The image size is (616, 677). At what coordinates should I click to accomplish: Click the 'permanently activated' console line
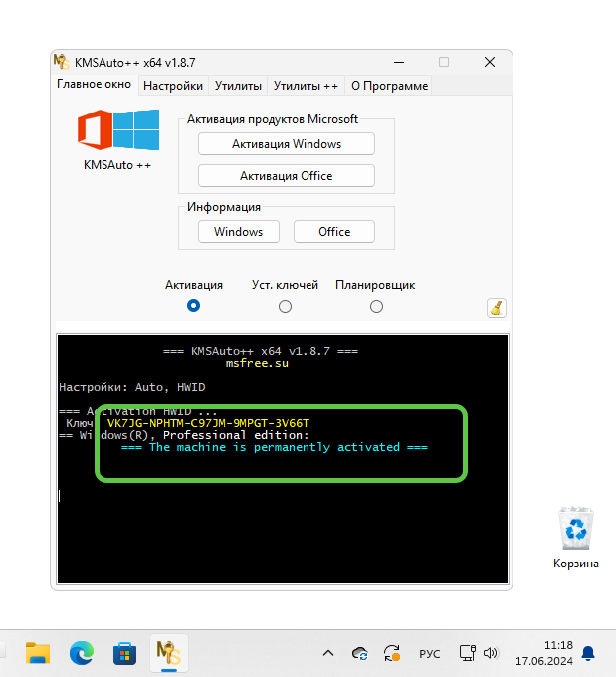click(x=275, y=447)
